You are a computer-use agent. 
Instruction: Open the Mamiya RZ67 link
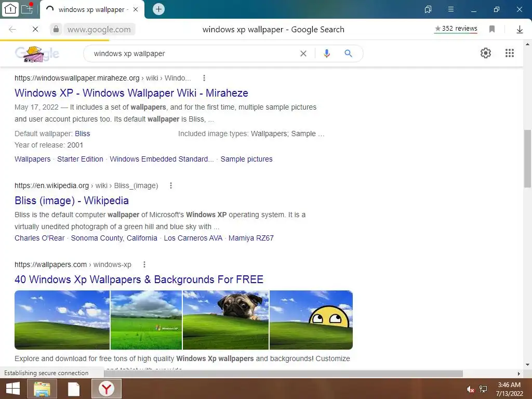click(x=251, y=238)
